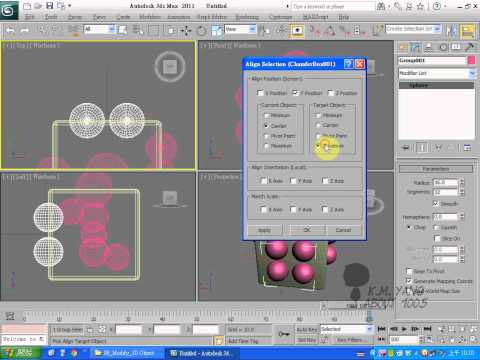Click the Configure Modifier Sets icon
480x360 pixels.
point(467,148)
